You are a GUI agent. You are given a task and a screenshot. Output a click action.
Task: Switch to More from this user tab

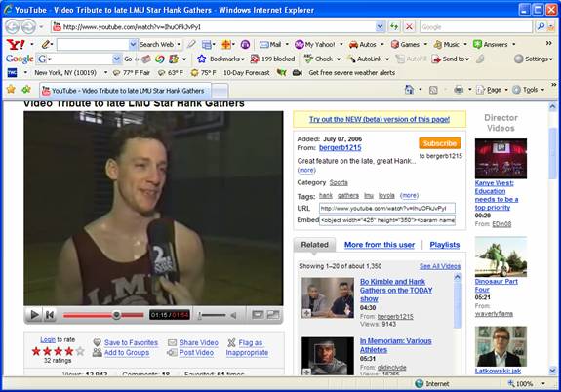click(x=380, y=245)
